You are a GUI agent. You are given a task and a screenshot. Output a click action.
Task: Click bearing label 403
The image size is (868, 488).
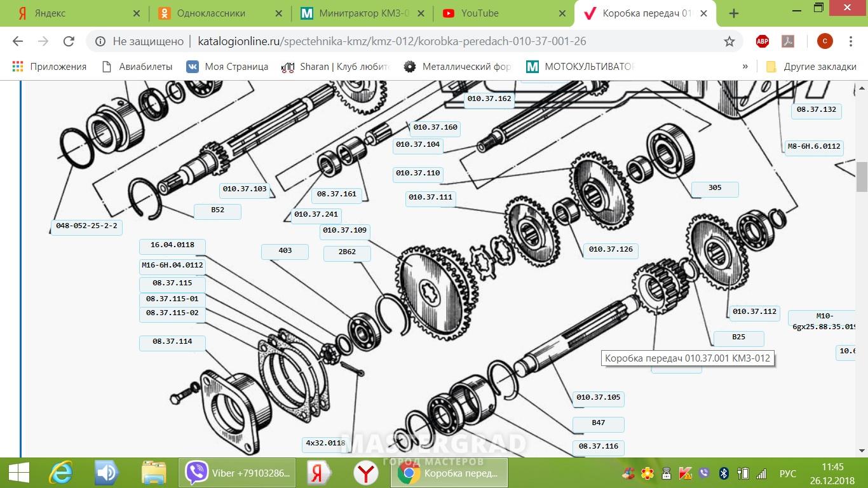point(285,251)
